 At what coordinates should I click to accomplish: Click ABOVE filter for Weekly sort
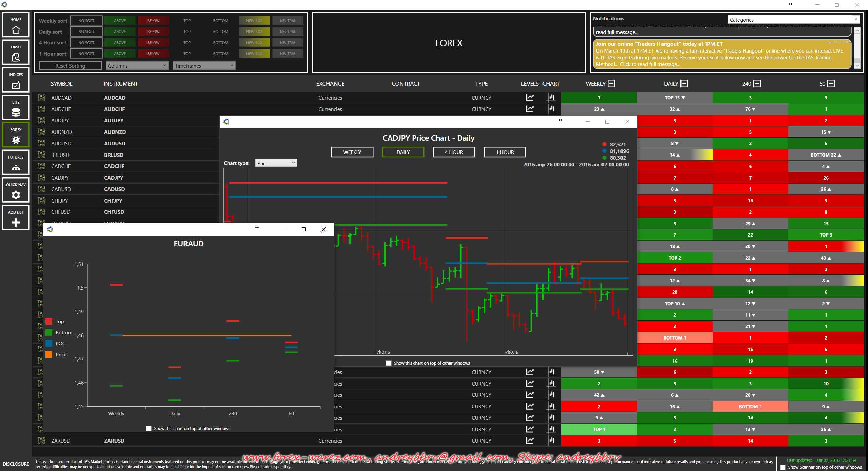120,21
